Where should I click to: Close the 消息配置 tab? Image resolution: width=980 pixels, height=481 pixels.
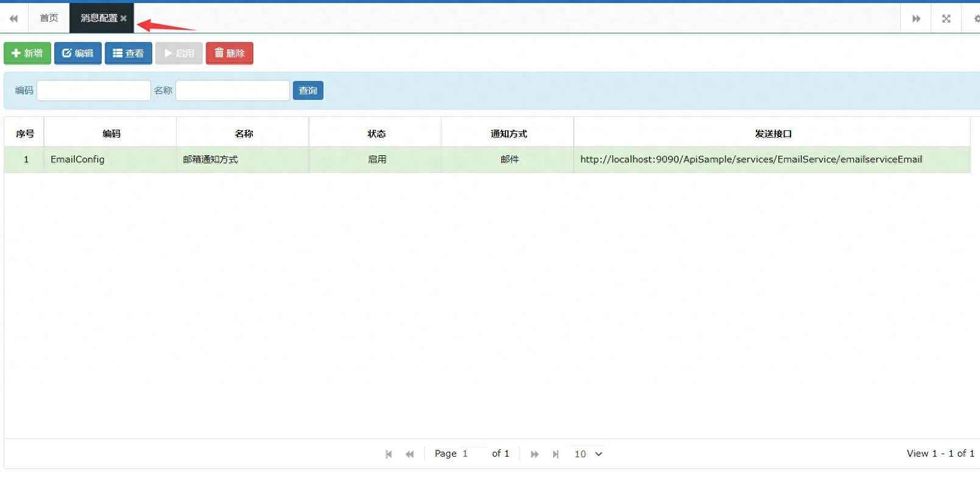pos(124,18)
